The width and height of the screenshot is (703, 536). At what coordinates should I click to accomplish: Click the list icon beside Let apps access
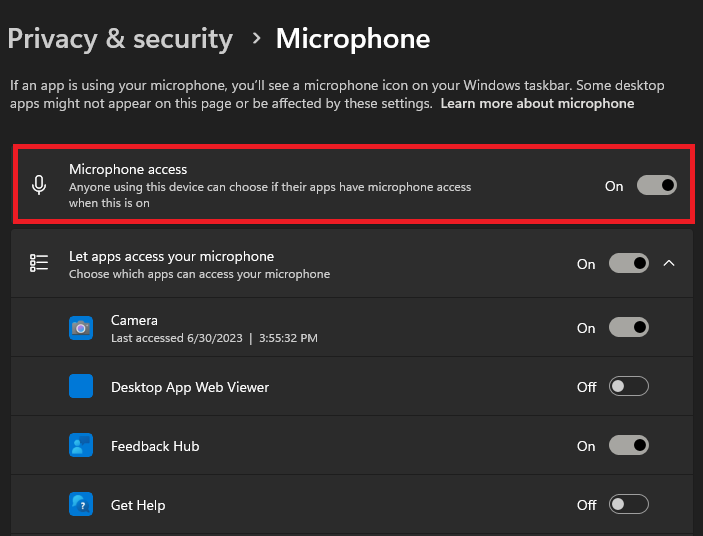(x=39, y=263)
